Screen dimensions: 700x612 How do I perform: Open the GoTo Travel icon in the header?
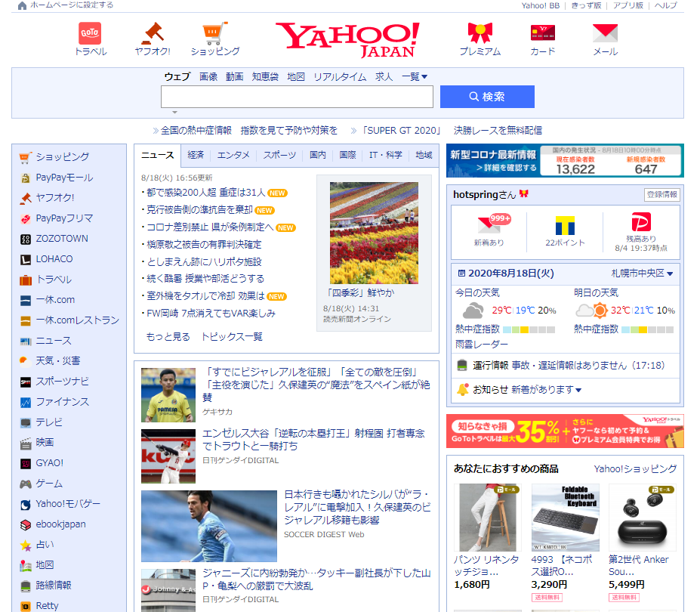click(x=90, y=33)
